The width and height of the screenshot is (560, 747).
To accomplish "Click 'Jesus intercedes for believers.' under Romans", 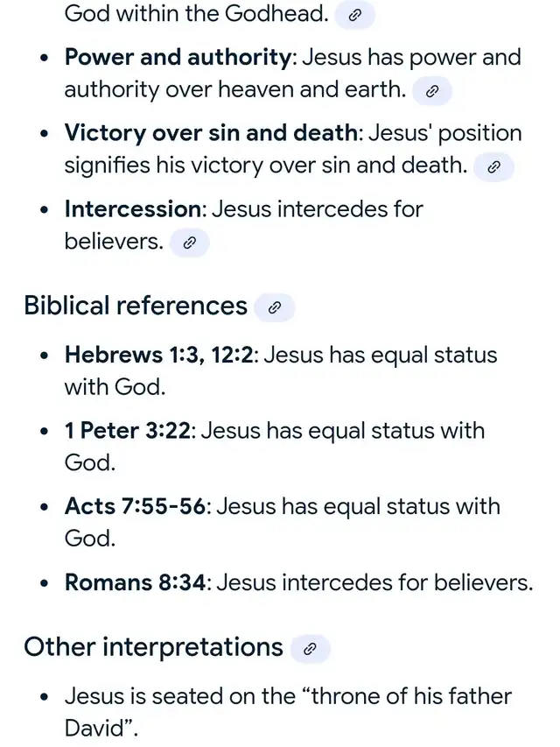I will [374, 582].
